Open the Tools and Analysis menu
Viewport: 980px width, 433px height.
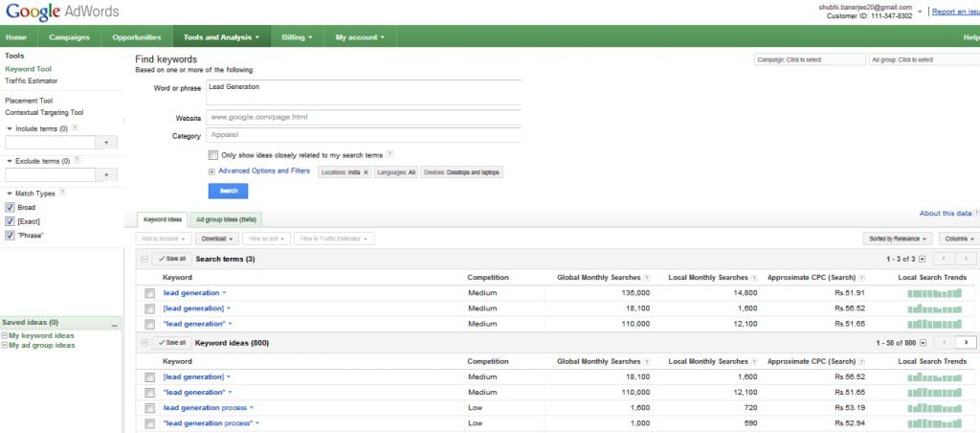click(221, 37)
